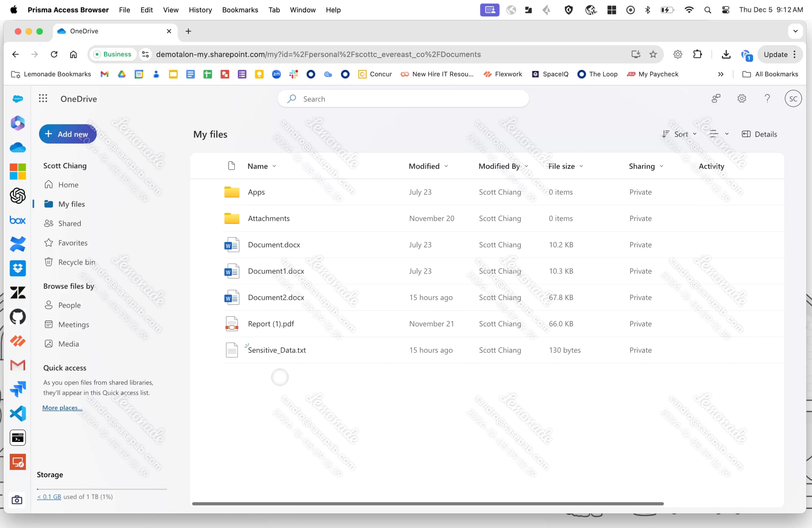Open OneDrive settings gear icon
Image resolution: width=812 pixels, height=528 pixels.
pos(741,99)
